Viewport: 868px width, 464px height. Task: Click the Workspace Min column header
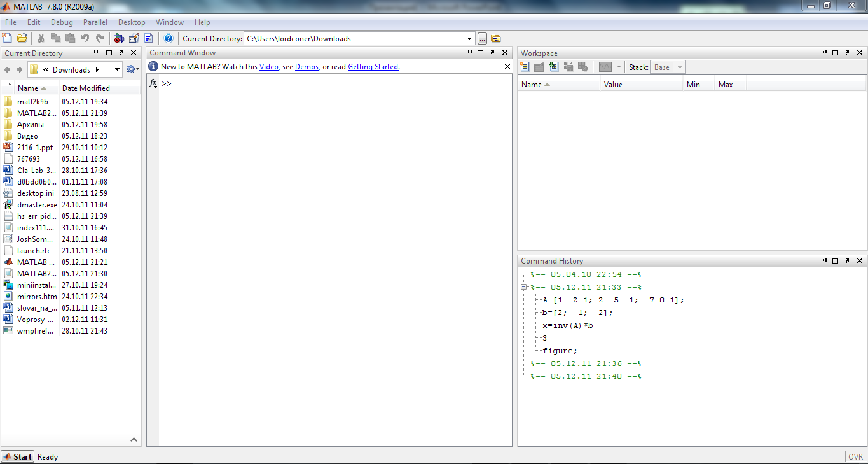699,84
